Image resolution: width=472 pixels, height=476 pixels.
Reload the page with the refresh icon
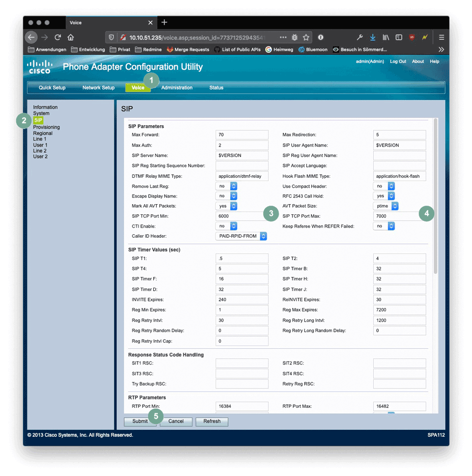pos(58,37)
